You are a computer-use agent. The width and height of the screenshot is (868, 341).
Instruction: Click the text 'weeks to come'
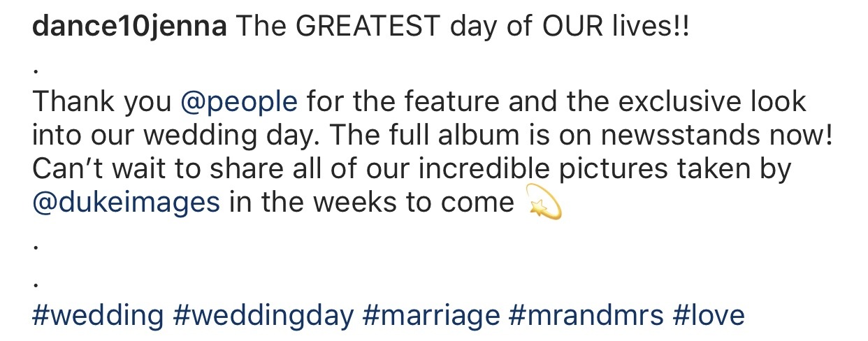(413, 203)
